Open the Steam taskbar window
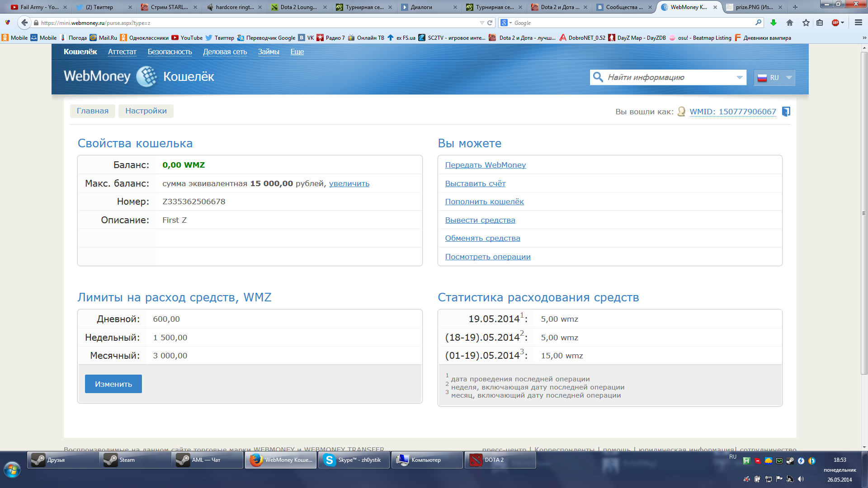The width and height of the screenshot is (868, 488). pos(134,460)
